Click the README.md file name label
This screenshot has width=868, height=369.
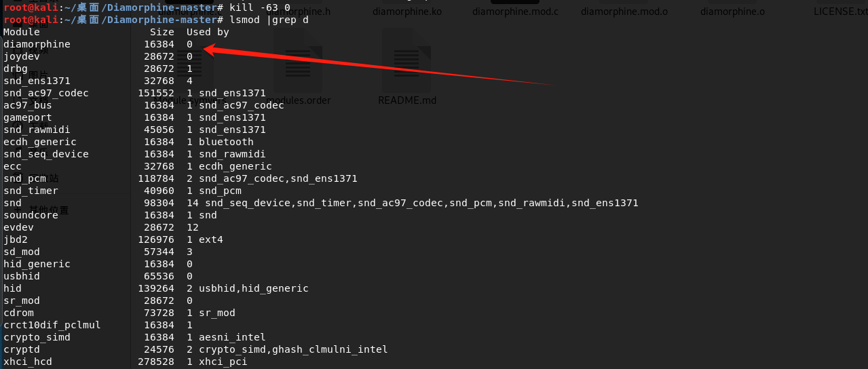pos(407,100)
